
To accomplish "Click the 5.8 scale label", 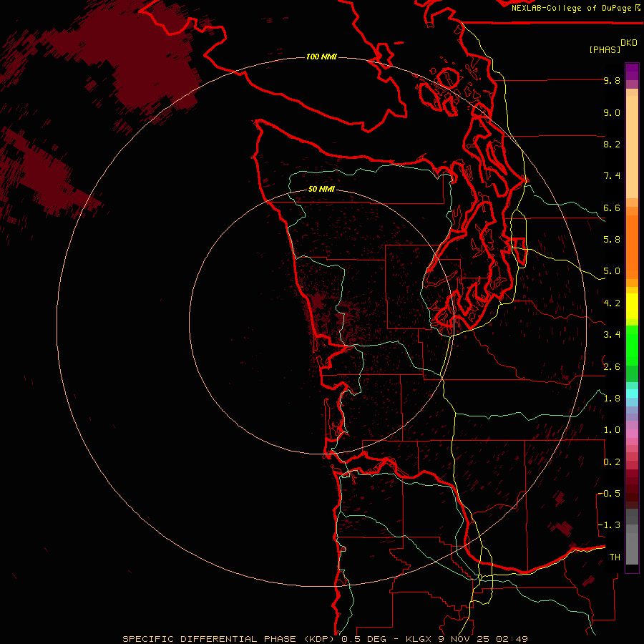I will [x=612, y=240].
